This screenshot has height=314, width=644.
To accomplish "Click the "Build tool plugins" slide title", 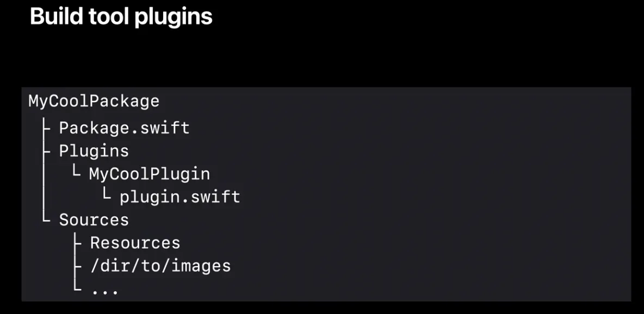I will point(121,17).
